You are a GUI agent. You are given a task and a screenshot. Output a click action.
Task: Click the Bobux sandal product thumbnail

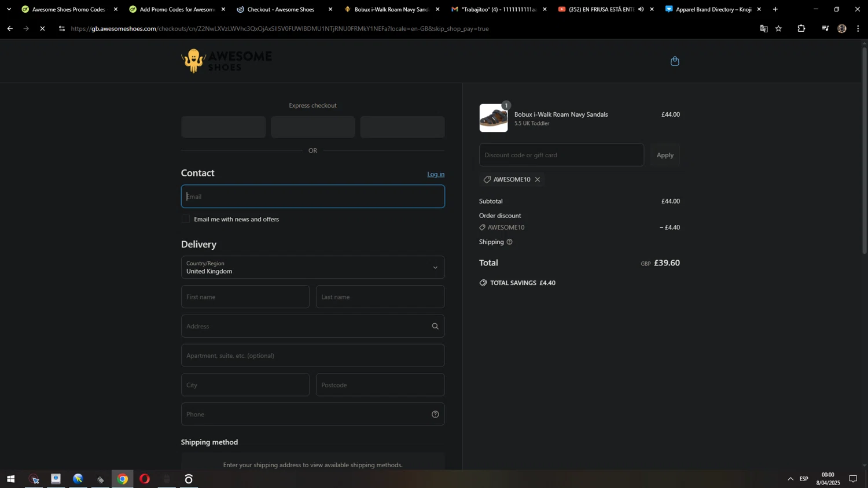pos(494,119)
